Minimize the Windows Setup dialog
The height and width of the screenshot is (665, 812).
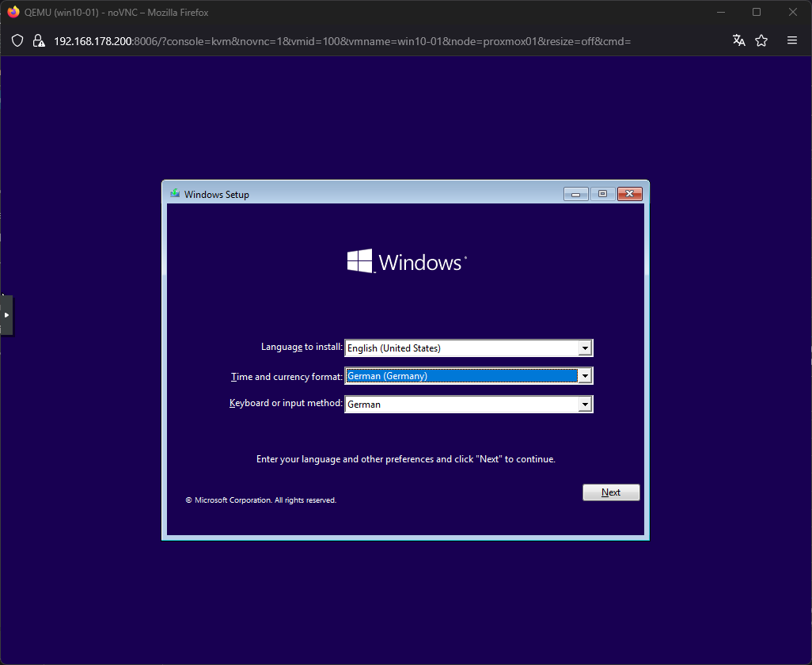pyautogui.click(x=575, y=194)
